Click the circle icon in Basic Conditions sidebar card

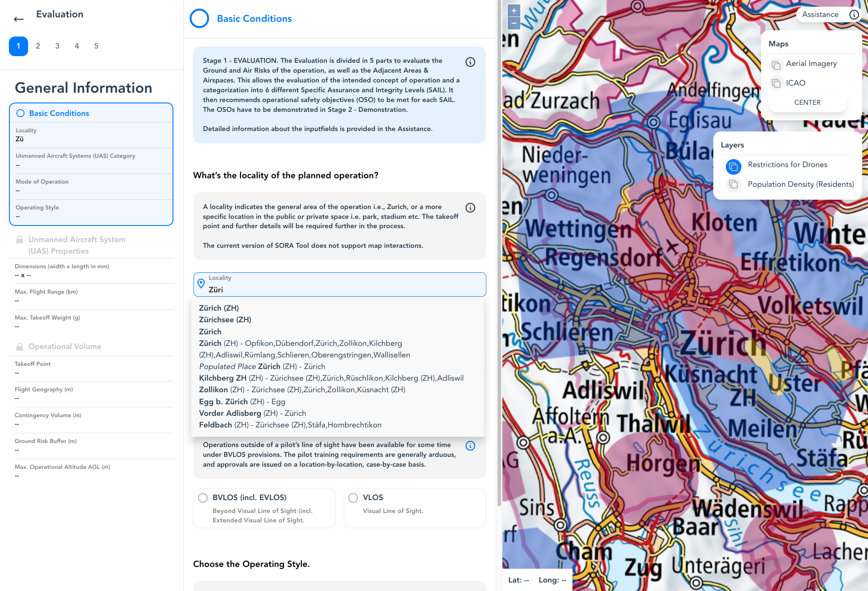coord(21,113)
